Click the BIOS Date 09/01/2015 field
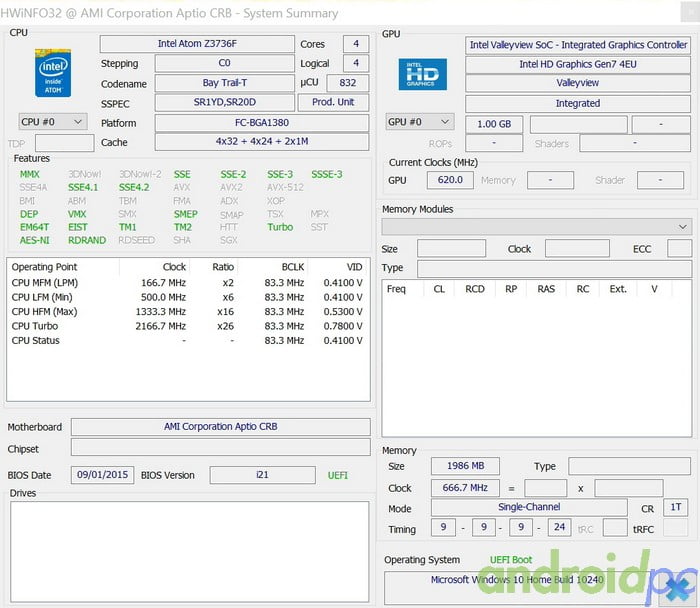 coord(102,475)
